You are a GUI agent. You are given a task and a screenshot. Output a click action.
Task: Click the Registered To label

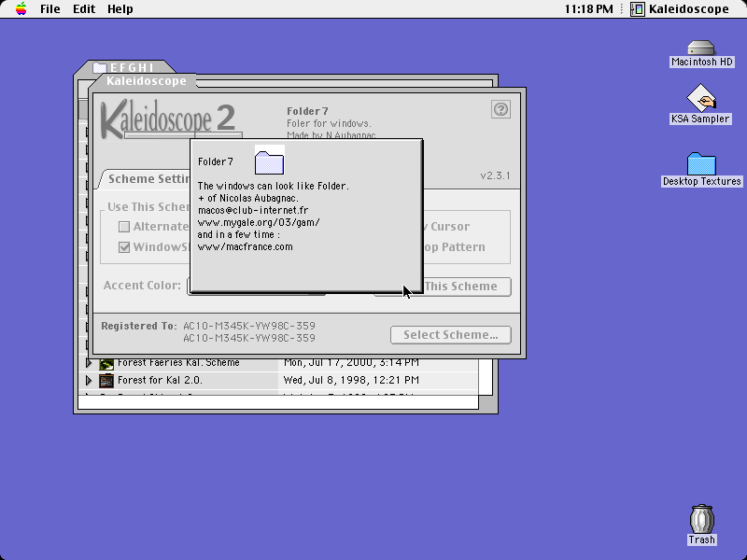click(x=138, y=326)
